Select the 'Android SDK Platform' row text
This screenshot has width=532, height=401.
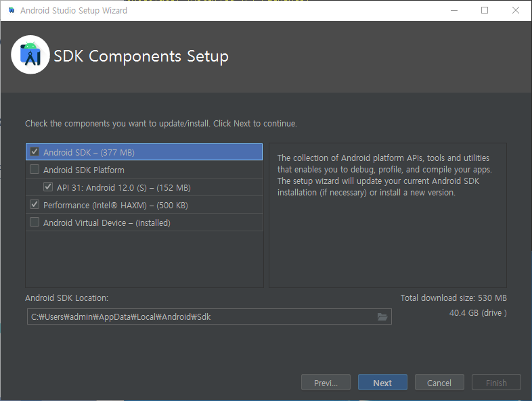click(x=84, y=170)
